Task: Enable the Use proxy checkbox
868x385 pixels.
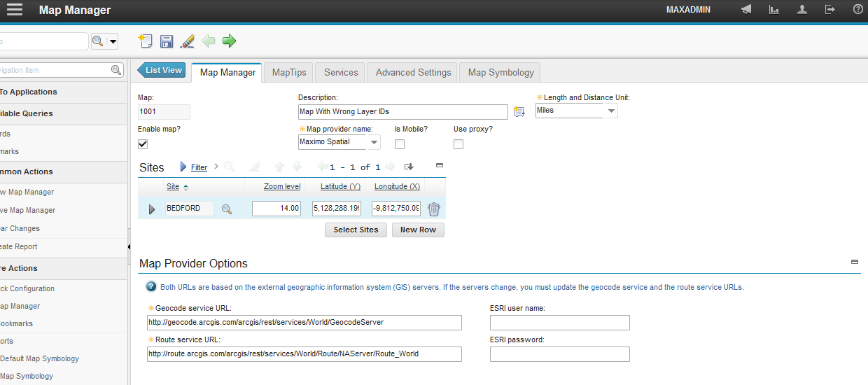Action: point(458,144)
